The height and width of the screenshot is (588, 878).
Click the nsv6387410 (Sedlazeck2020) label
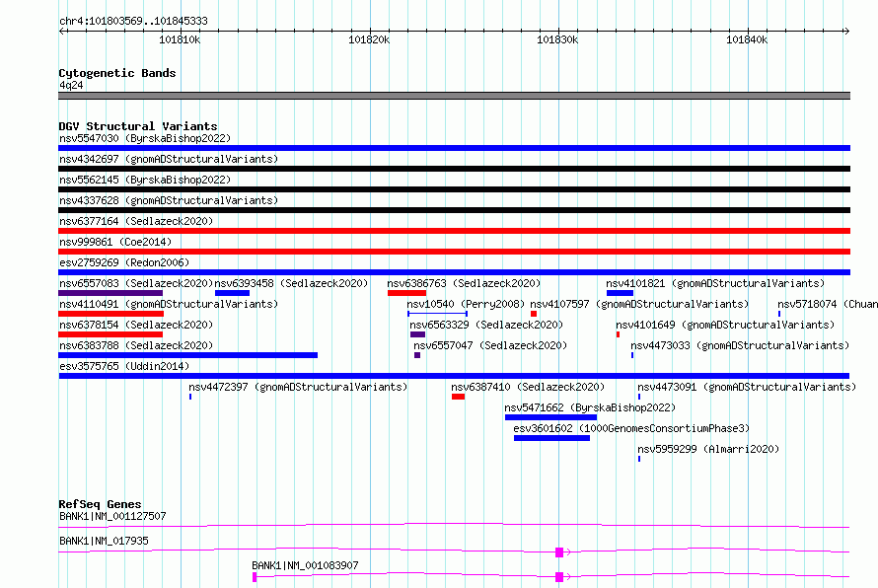[x=528, y=387]
